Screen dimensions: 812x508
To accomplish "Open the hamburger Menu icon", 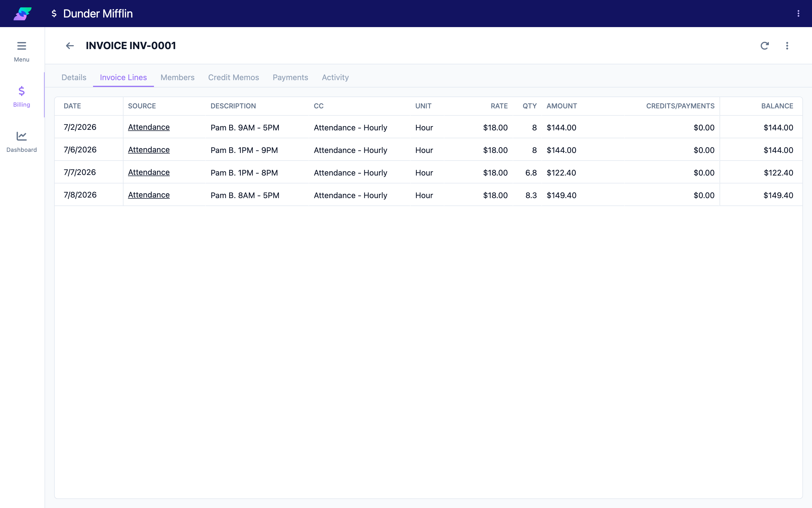I will (21, 46).
